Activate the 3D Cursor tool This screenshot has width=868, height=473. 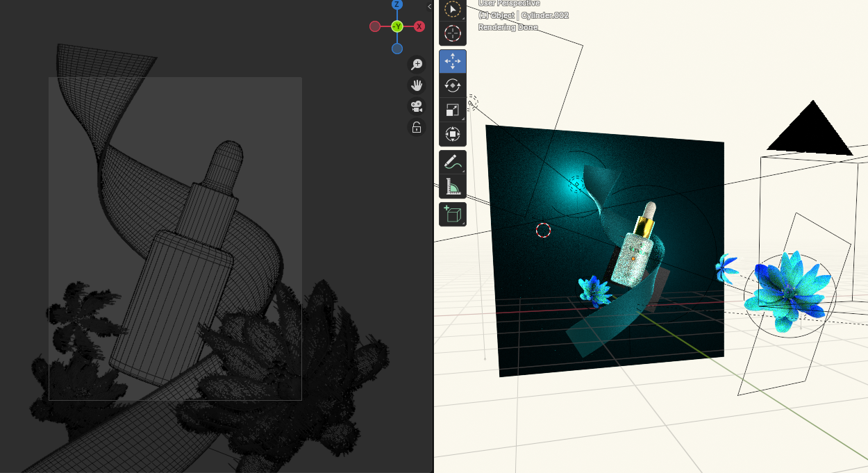click(x=452, y=33)
